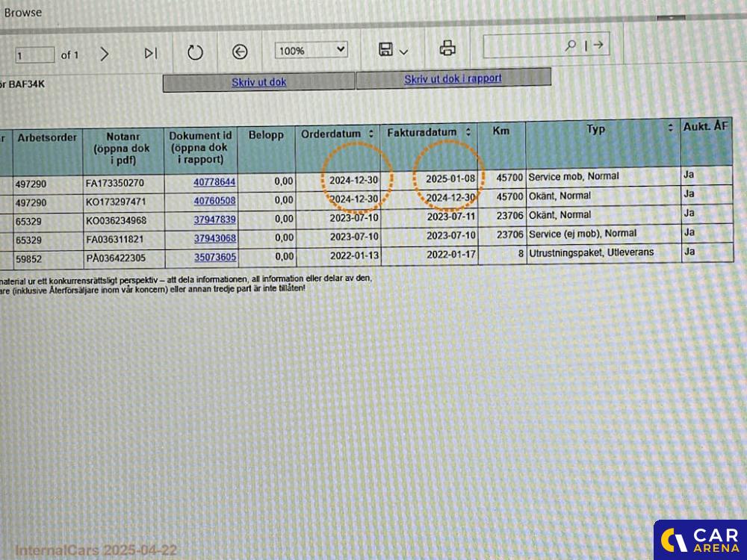
Task: Click the current page number field
Action: [x=34, y=55]
